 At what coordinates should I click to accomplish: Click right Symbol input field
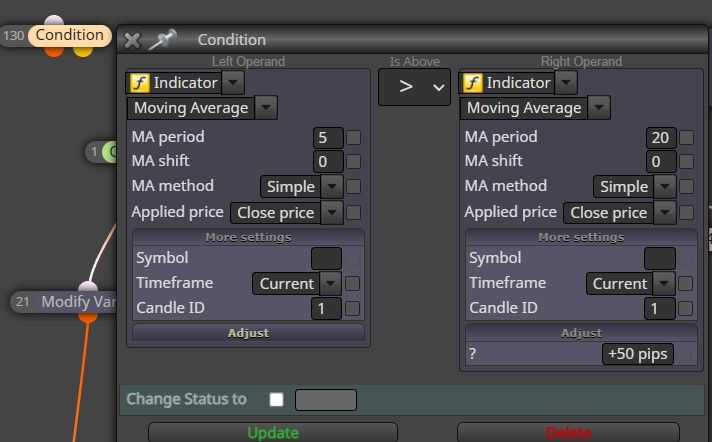point(660,258)
